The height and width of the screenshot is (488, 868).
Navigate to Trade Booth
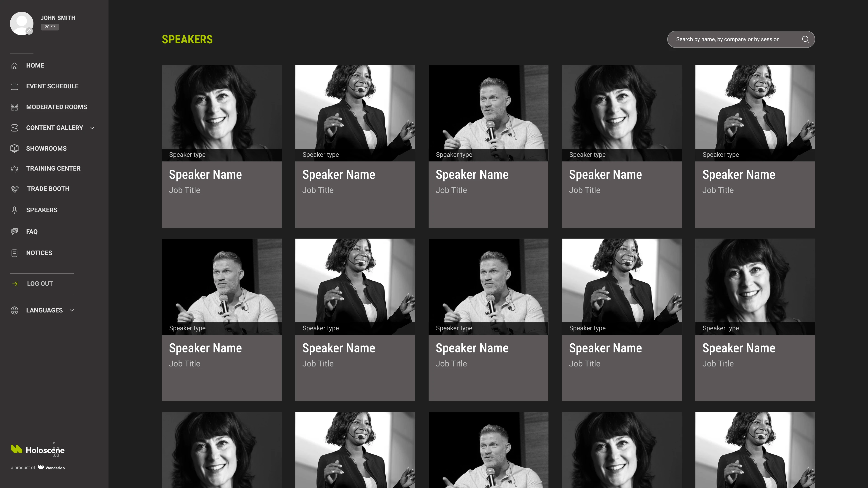(48, 189)
